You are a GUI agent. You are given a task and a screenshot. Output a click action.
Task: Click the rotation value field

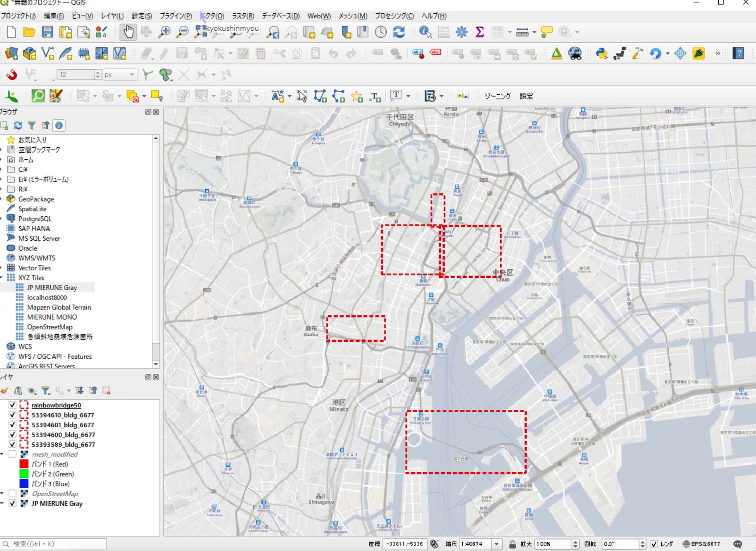620,544
